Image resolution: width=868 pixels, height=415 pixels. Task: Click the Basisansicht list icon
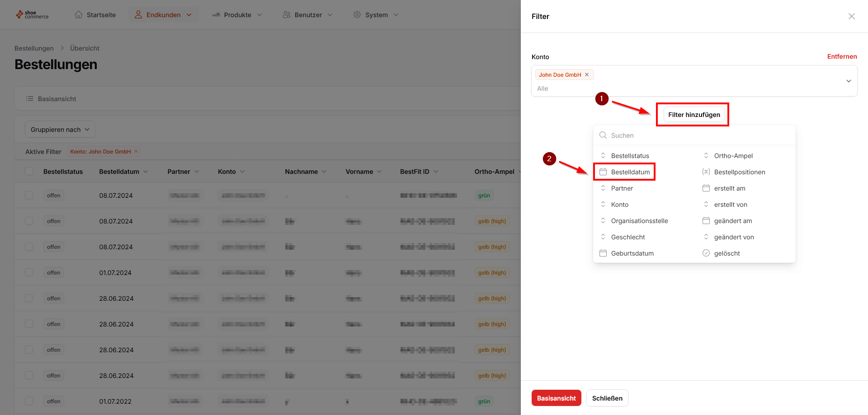click(x=30, y=98)
